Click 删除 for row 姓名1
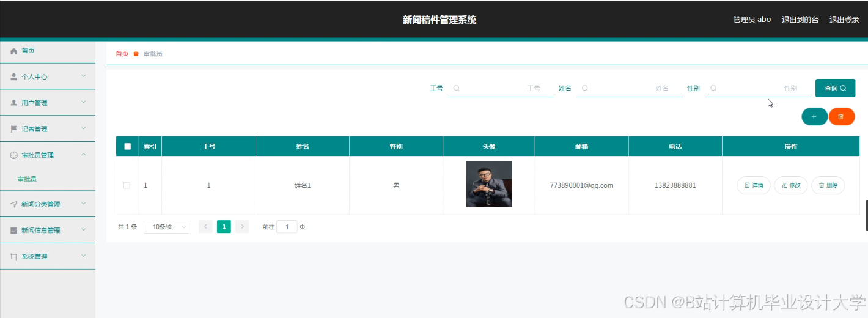Viewport: 868px width, 318px height. (828, 185)
